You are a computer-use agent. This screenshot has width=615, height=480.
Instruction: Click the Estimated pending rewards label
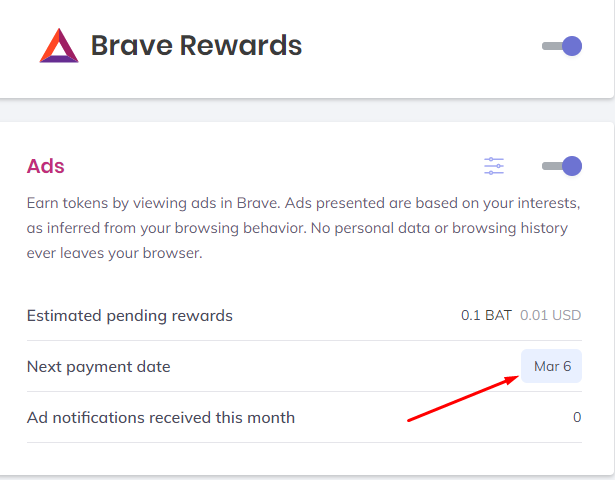click(x=129, y=316)
